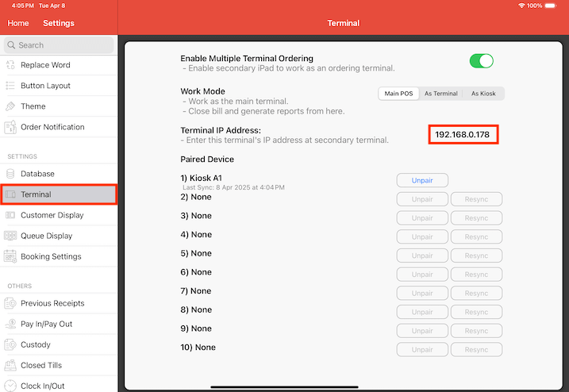Open Pay In/Pay Out
Viewport: 569px width, 392px height.
(59, 324)
